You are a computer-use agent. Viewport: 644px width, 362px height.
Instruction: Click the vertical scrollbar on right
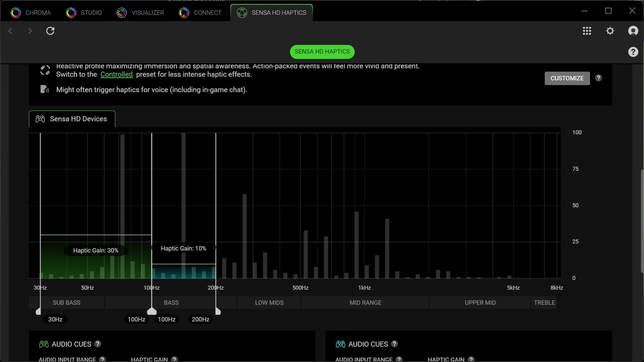point(641,221)
